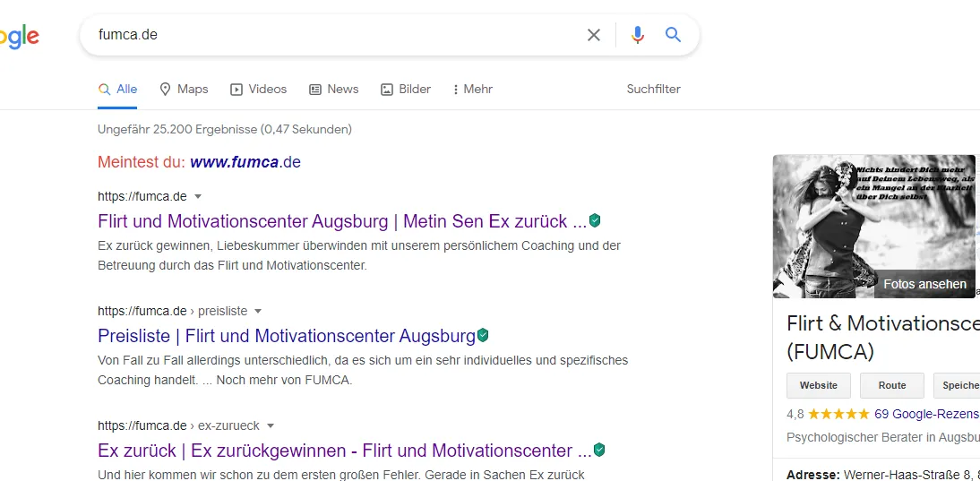The width and height of the screenshot is (980, 481).
Task: Click the green shield next to the Metin Sen result
Action: click(595, 220)
